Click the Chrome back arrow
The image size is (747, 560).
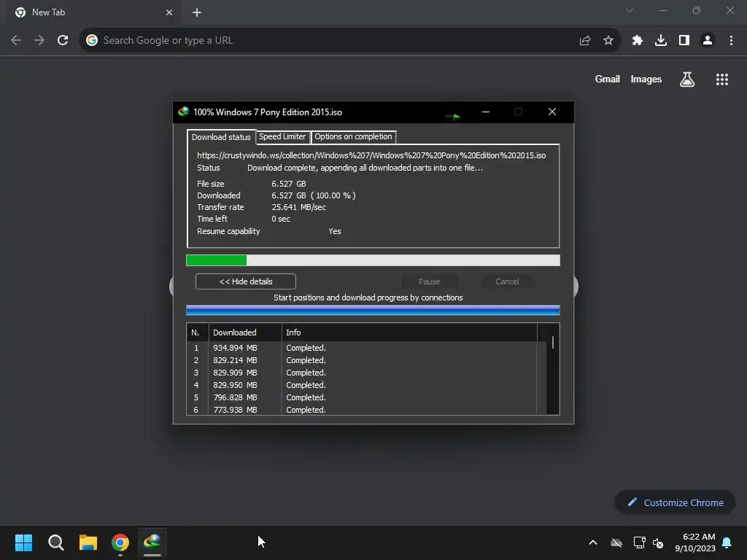click(x=16, y=41)
